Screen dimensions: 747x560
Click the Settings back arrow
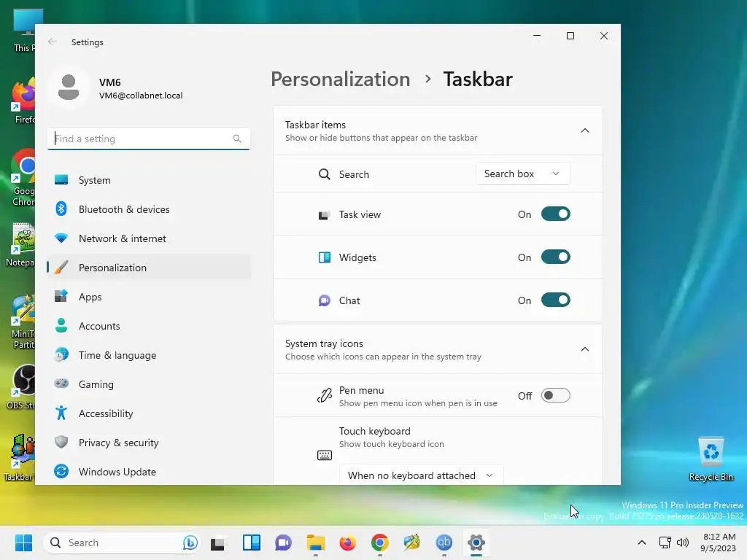tap(53, 42)
